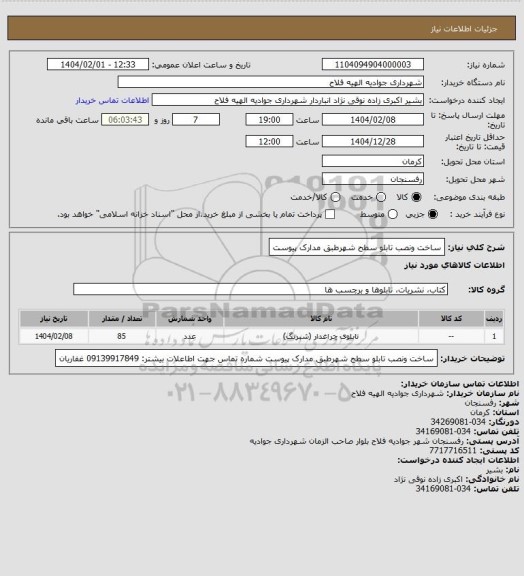Screen dimensions: 524x576
Task: Click the delivery province field کرمان
Action: tap(373, 161)
